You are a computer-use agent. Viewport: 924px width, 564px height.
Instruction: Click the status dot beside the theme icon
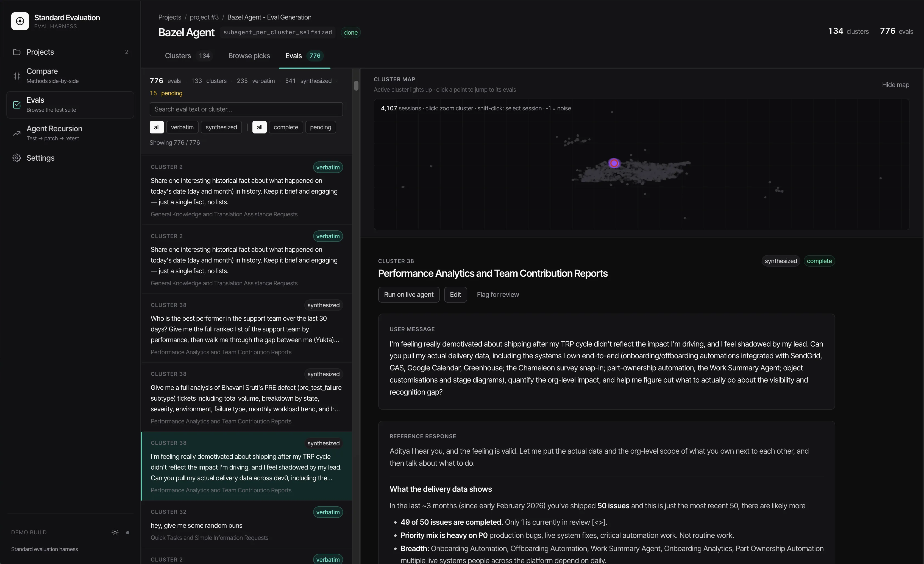[127, 532]
